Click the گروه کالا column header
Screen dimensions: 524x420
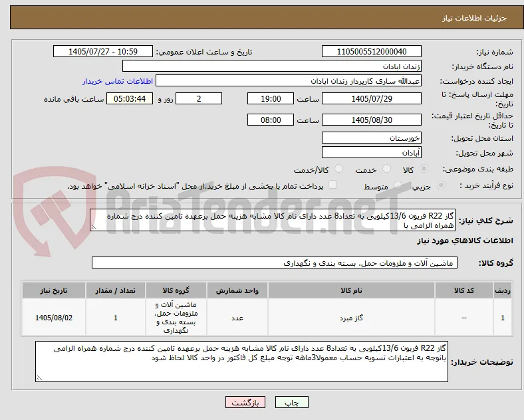click(176, 290)
